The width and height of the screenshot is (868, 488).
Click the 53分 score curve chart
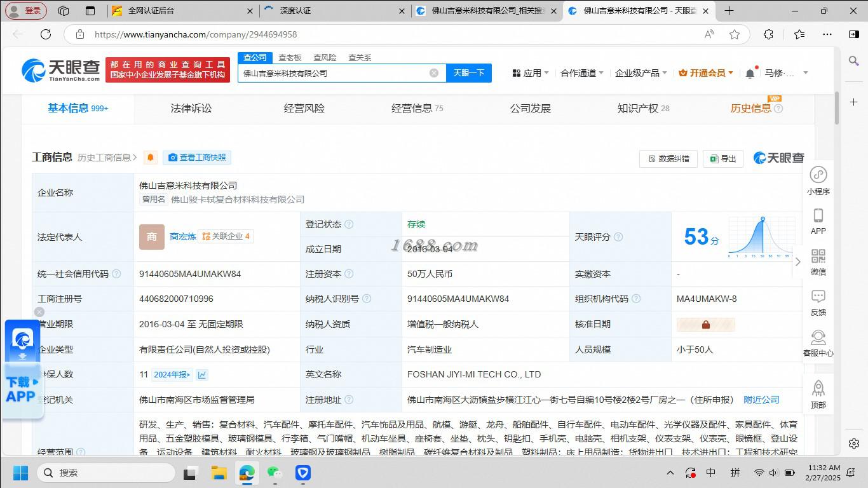coord(761,237)
